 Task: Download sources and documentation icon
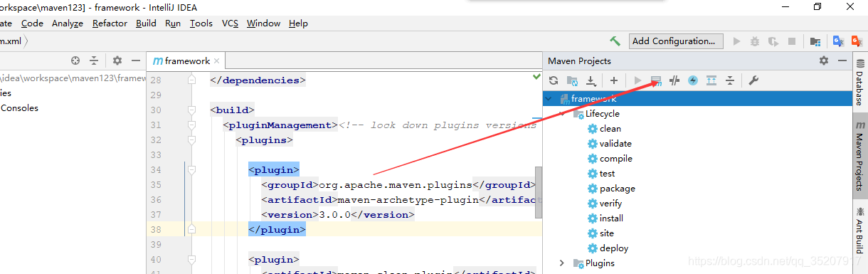(591, 80)
